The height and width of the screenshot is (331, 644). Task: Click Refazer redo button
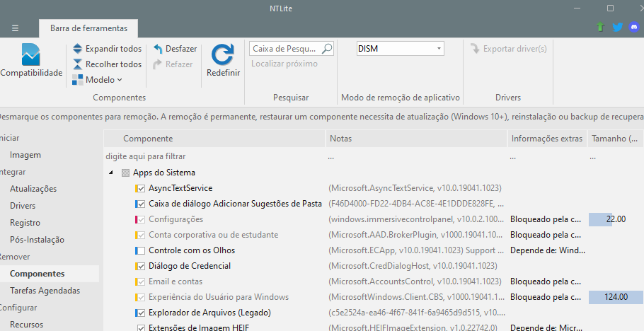click(173, 64)
